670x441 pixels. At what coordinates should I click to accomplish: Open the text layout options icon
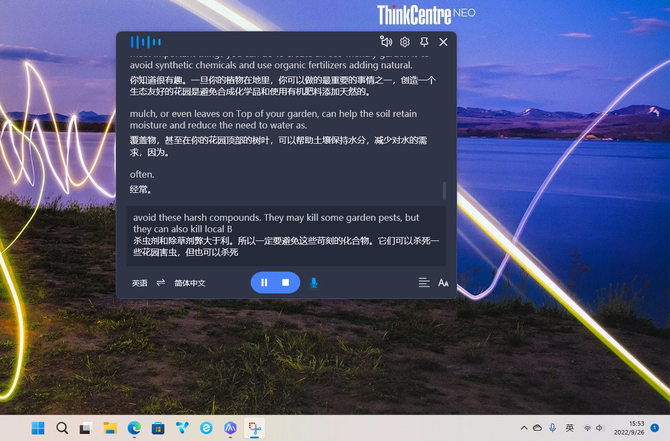[424, 283]
